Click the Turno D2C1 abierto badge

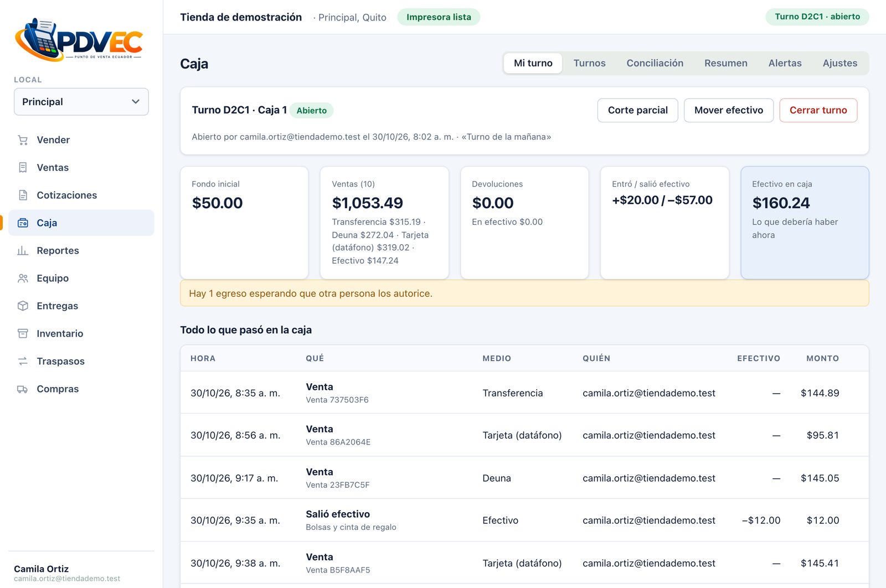click(817, 17)
